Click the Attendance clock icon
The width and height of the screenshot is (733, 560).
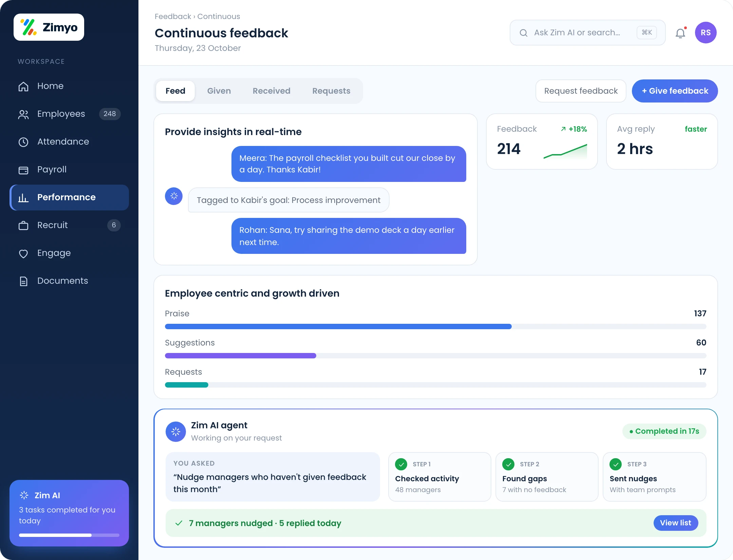pos(23,142)
